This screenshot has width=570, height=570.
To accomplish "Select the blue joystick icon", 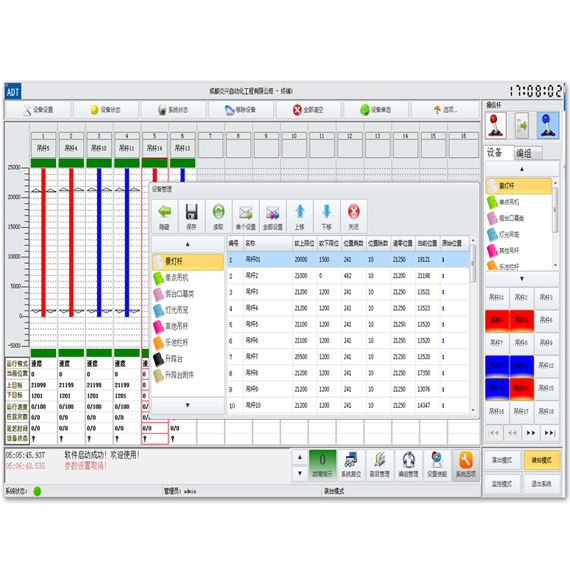I will (x=548, y=125).
